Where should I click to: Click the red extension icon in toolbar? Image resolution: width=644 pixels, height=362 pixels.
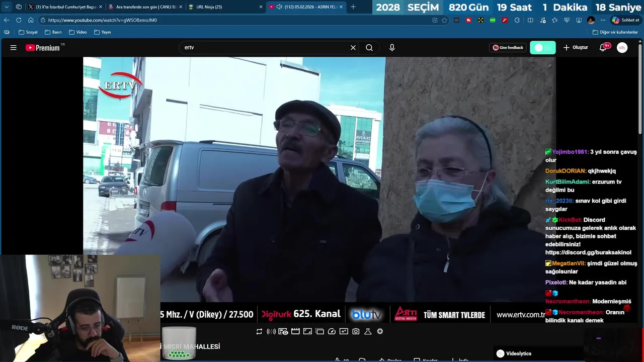click(x=468, y=20)
